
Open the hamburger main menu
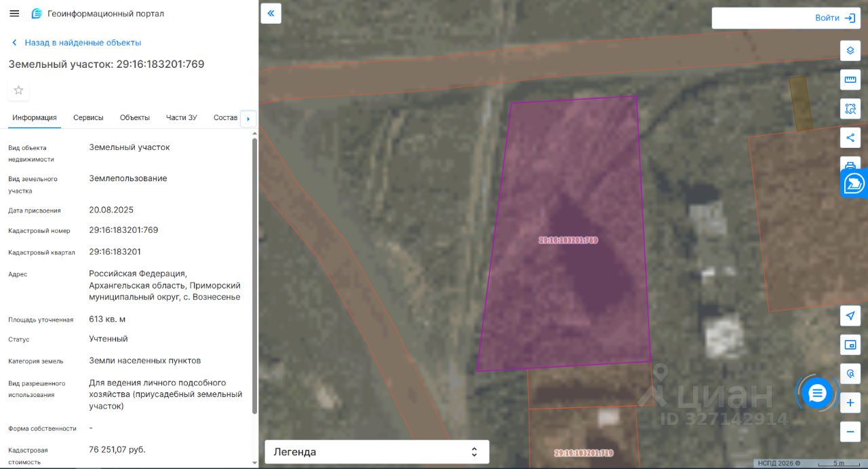[x=14, y=14]
